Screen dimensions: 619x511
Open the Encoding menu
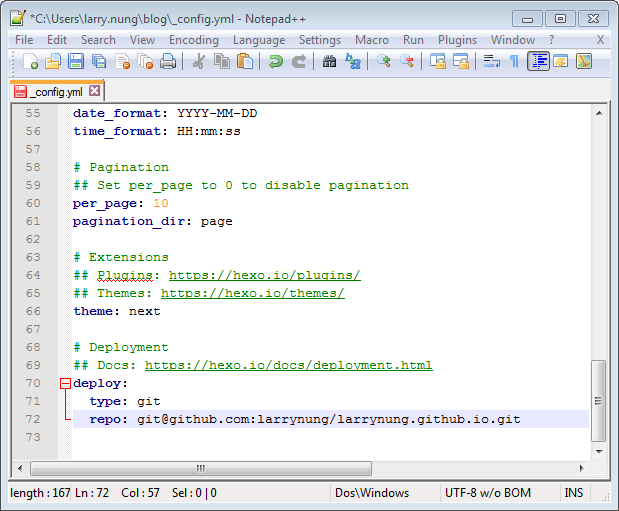point(193,40)
